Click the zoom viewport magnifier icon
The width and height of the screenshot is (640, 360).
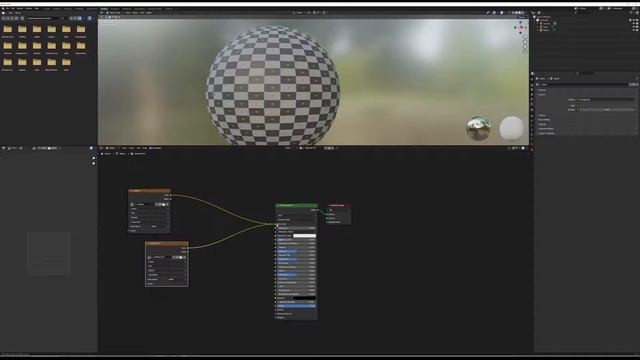pos(525,37)
